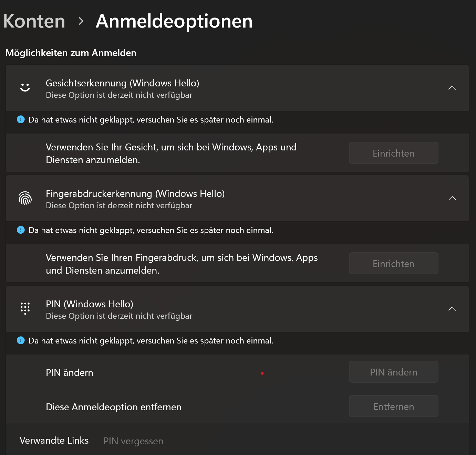This screenshot has height=455, width=476.
Task: Click info icon under Fingerabdruckerkennung section
Action: [x=21, y=230]
